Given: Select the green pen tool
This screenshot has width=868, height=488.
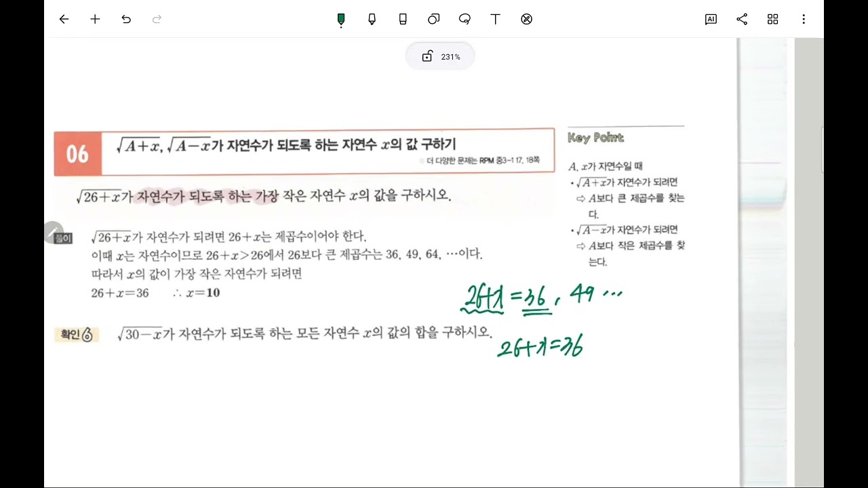Looking at the screenshot, I should point(341,20).
